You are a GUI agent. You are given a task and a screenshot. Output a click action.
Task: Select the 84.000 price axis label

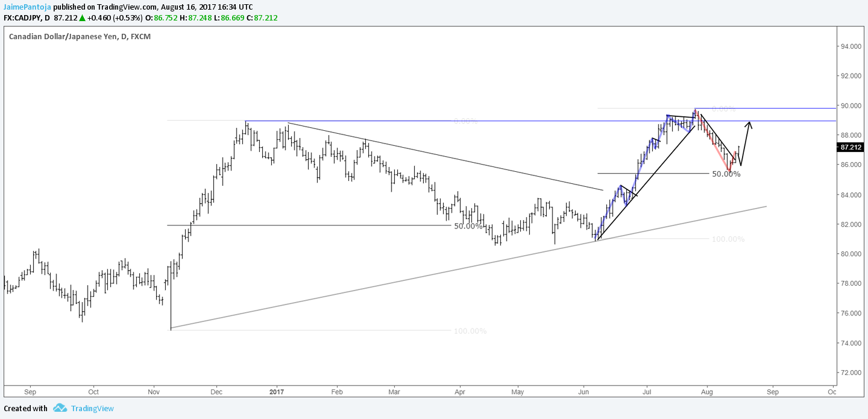coord(851,195)
